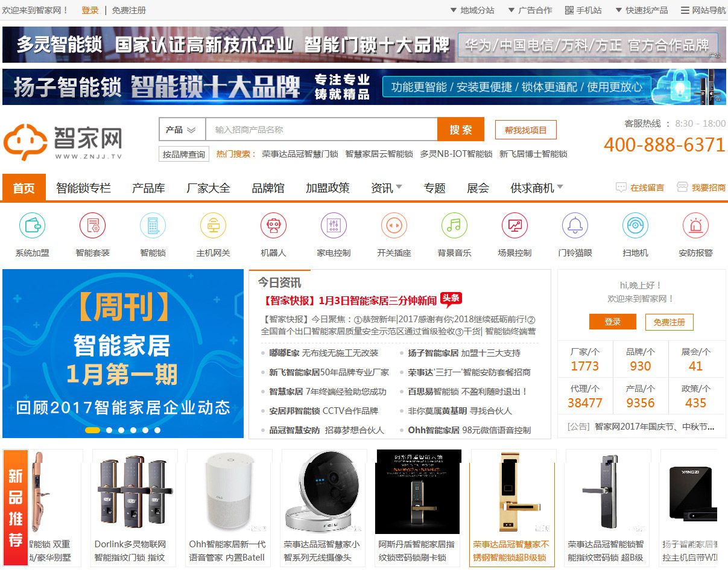Open the 多灵智能锁 top banner ad
The height and width of the screenshot is (572, 728).
(364, 44)
